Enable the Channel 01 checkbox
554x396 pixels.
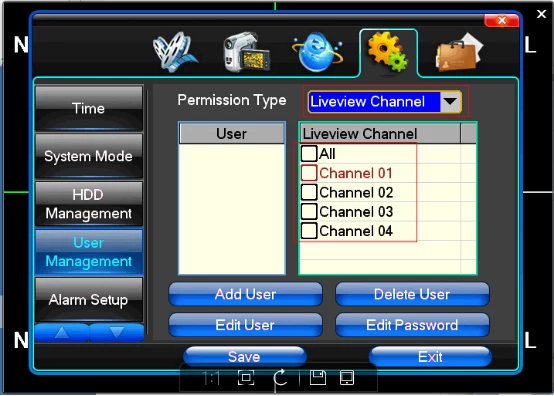pyautogui.click(x=309, y=173)
